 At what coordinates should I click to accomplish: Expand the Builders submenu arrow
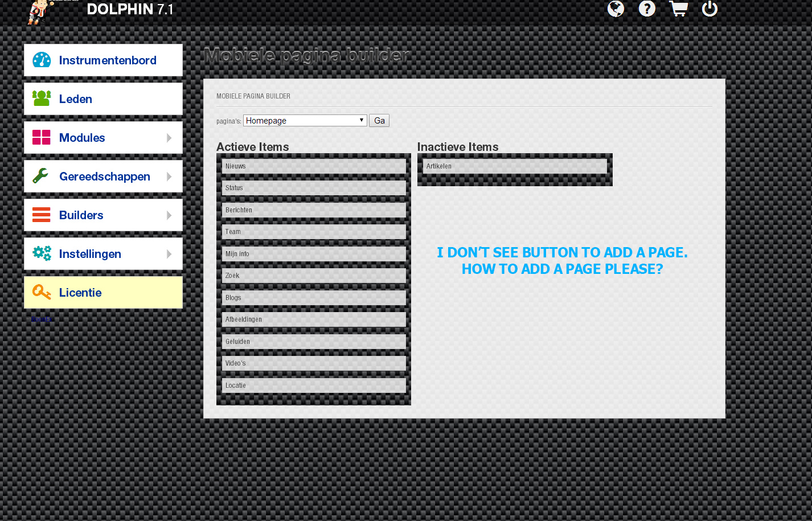click(169, 215)
